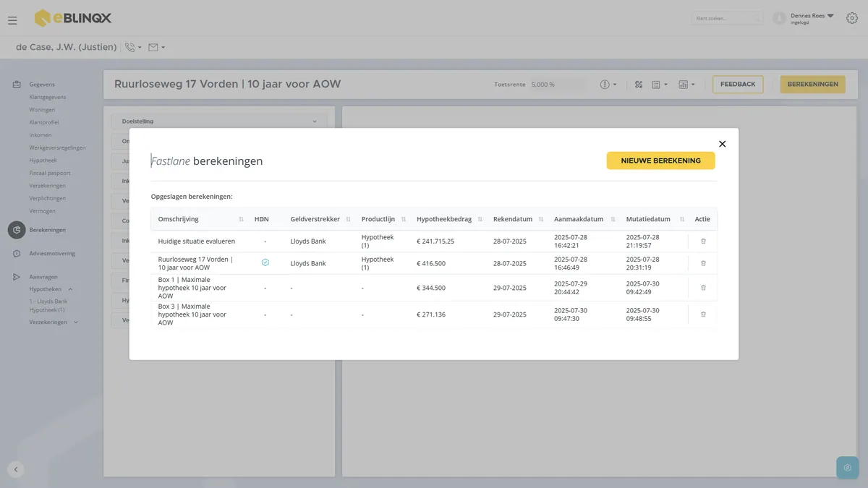Open the hamburger menu

[x=12, y=20]
